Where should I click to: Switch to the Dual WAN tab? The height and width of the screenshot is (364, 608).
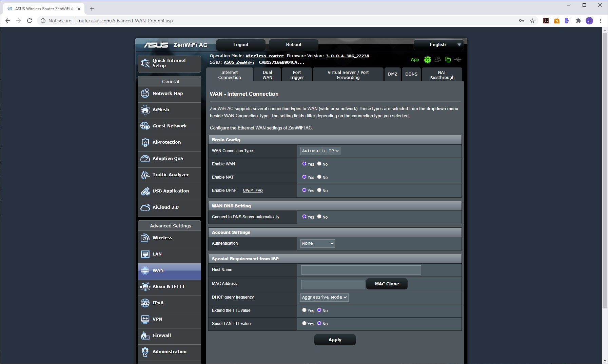click(267, 75)
